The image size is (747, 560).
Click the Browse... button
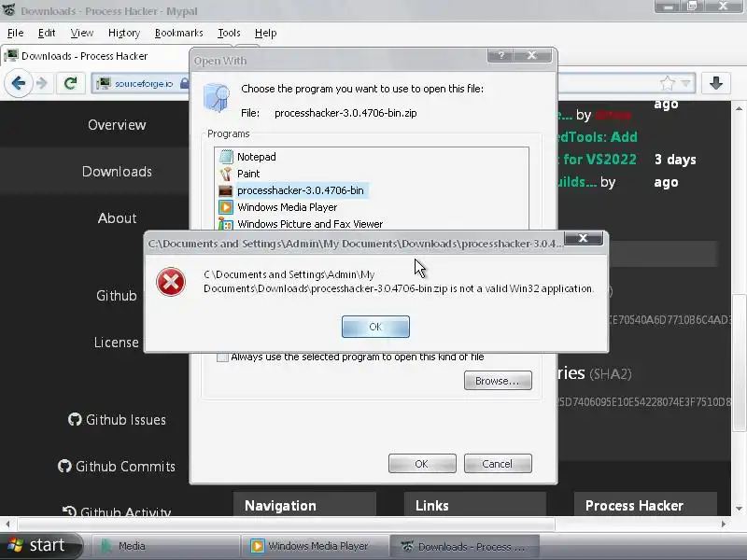(x=498, y=381)
